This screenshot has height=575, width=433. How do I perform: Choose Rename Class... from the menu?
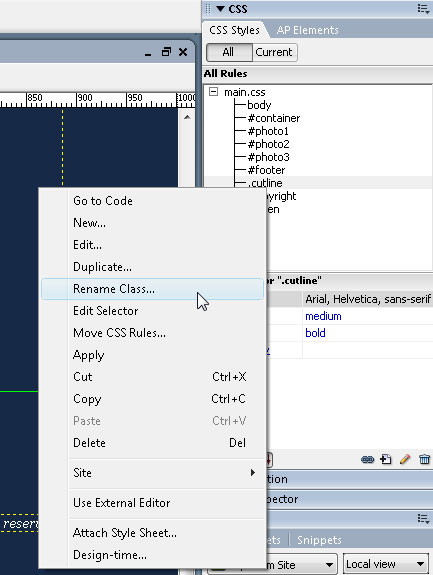[x=152, y=289]
